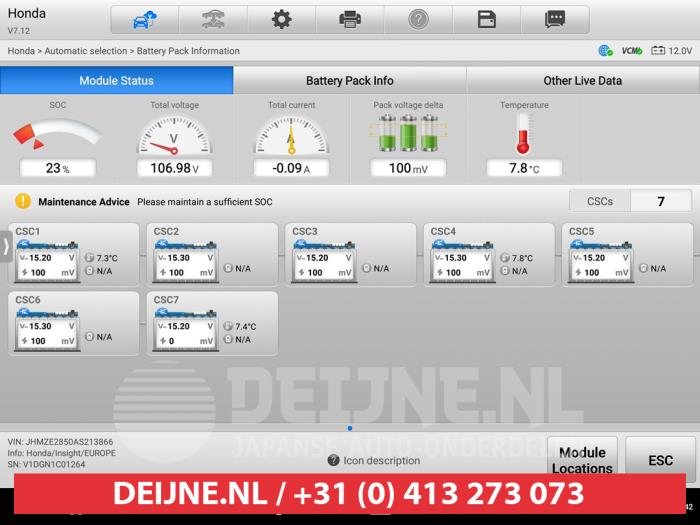
Task: Click the globe network status icon
Action: click(605, 51)
